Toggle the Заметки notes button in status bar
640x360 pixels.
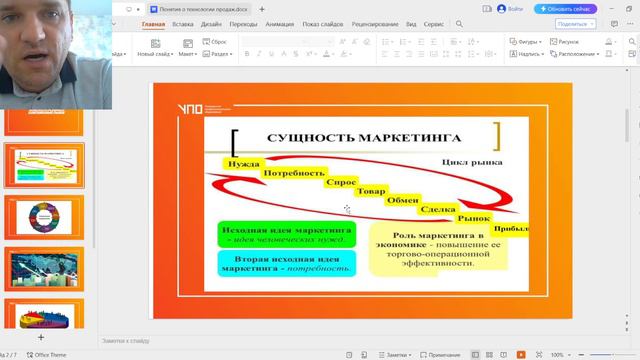click(x=395, y=355)
